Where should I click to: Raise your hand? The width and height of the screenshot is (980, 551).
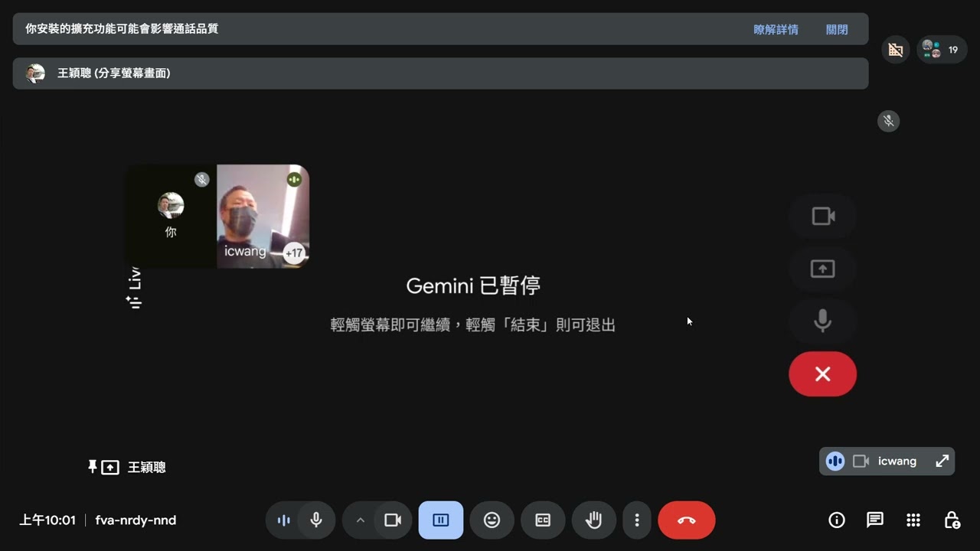(594, 520)
